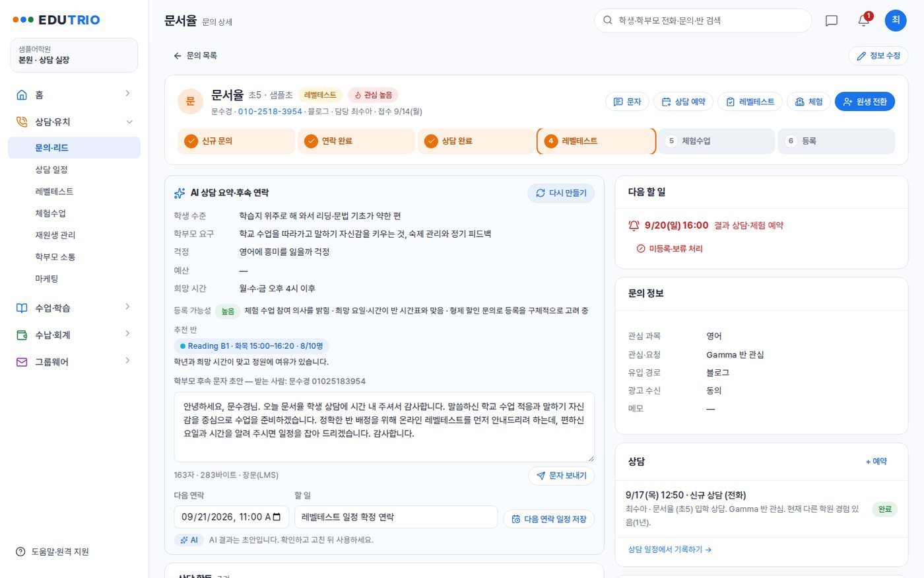Image resolution: width=924 pixels, height=578 pixels.
Task: Click the back arrow beside 문의 목록
Action: (x=178, y=55)
